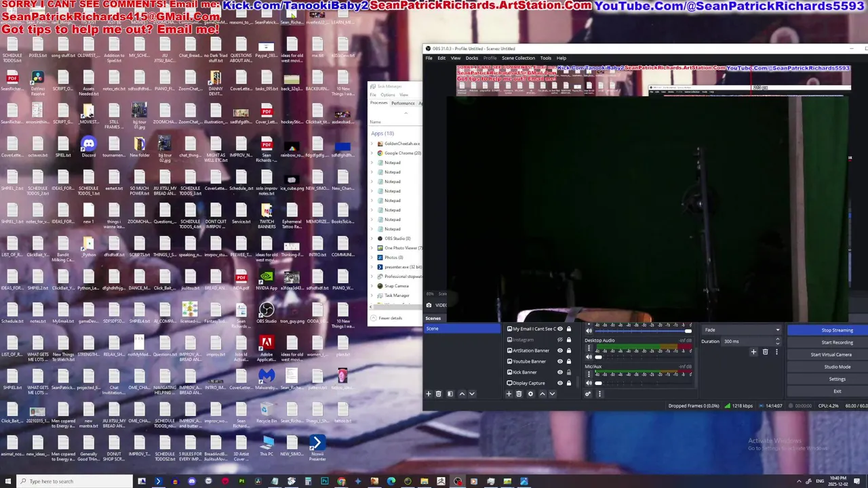The image size is (868, 488).
Task: Toggle visibility of the My Email source
Action: coord(560,329)
